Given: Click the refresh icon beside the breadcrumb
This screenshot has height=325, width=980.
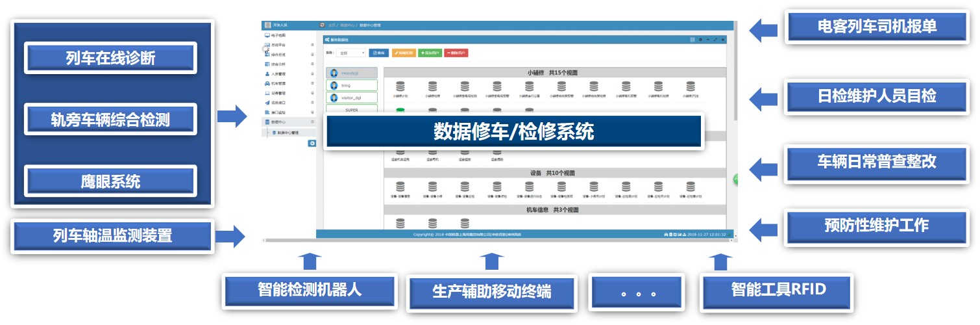Looking at the screenshot, I should [322, 25].
